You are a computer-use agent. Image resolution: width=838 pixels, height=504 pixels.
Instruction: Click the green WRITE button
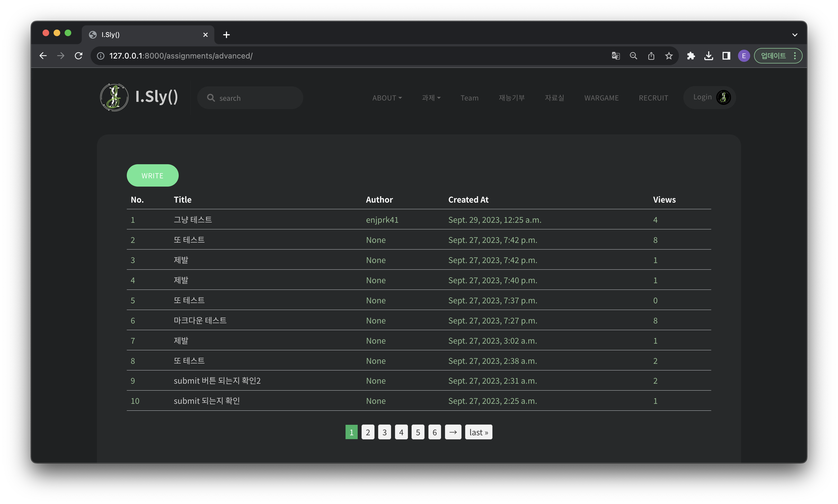click(x=152, y=175)
